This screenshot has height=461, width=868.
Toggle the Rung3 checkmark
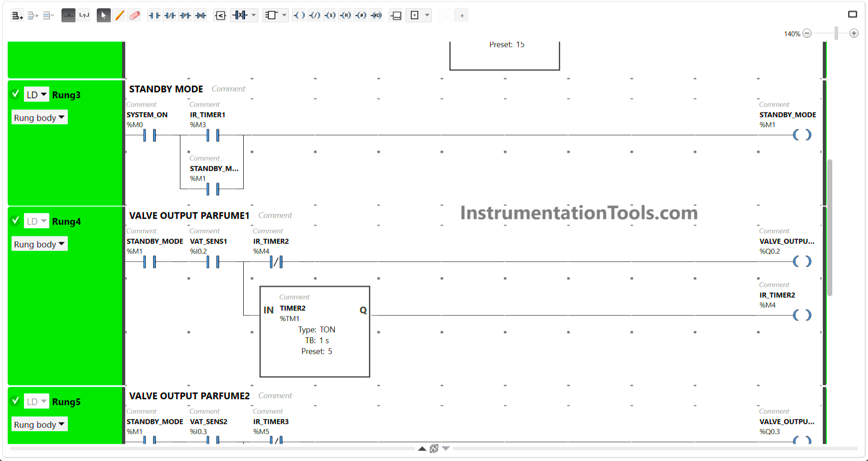tap(15, 94)
